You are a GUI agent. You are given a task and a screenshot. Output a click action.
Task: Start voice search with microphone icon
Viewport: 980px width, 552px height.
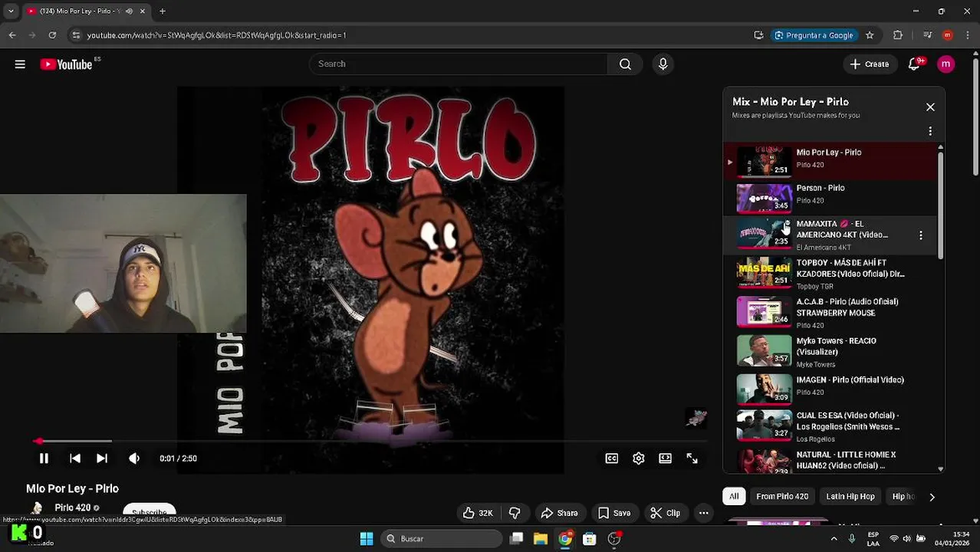click(x=663, y=64)
